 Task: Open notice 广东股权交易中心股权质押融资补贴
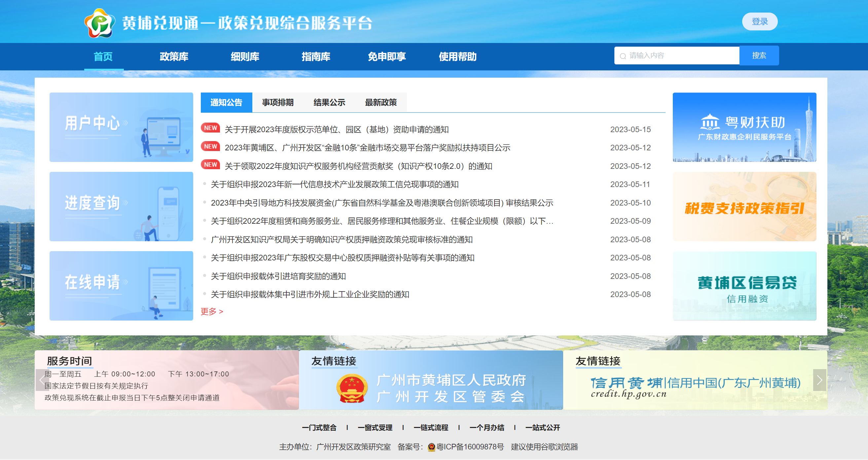click(343, 258)
